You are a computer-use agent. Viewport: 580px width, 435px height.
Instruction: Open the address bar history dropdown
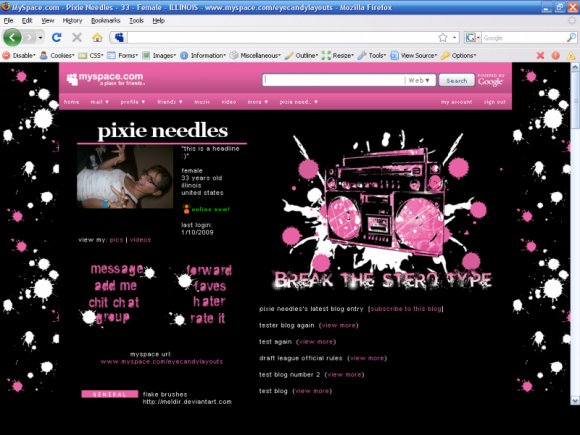[x=454, y=37]
